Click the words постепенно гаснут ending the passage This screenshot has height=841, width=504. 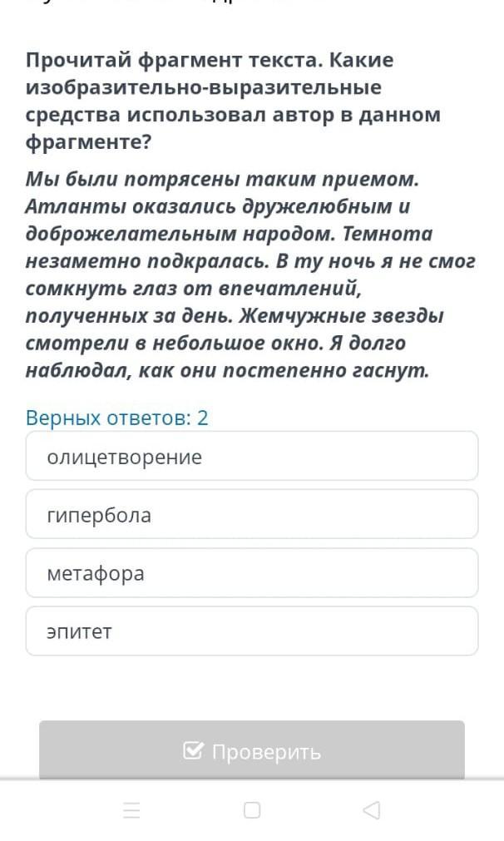point(326,371)
